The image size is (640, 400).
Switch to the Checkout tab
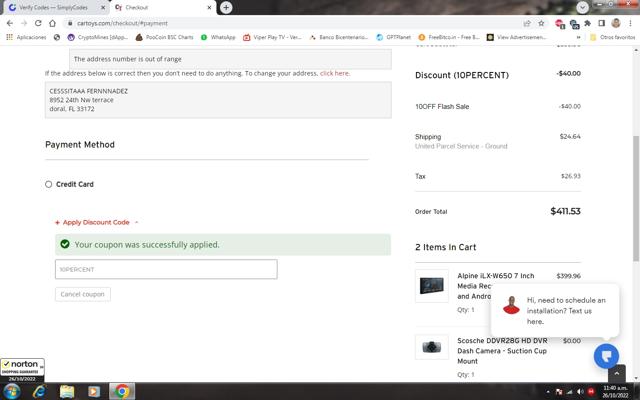tap(163, 7)
